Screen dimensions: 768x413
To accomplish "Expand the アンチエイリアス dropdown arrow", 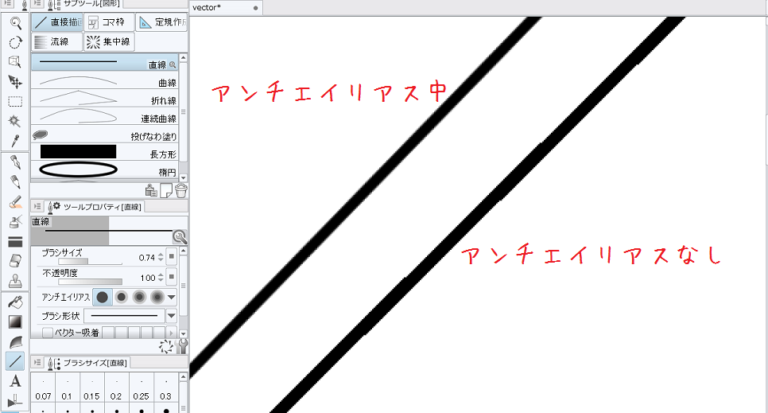I will 171,297.
